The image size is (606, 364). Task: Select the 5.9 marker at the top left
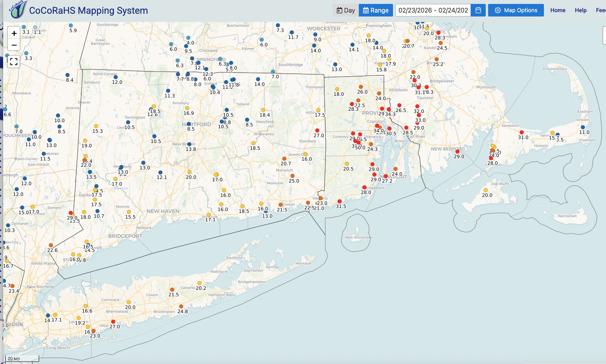[72, 26]
